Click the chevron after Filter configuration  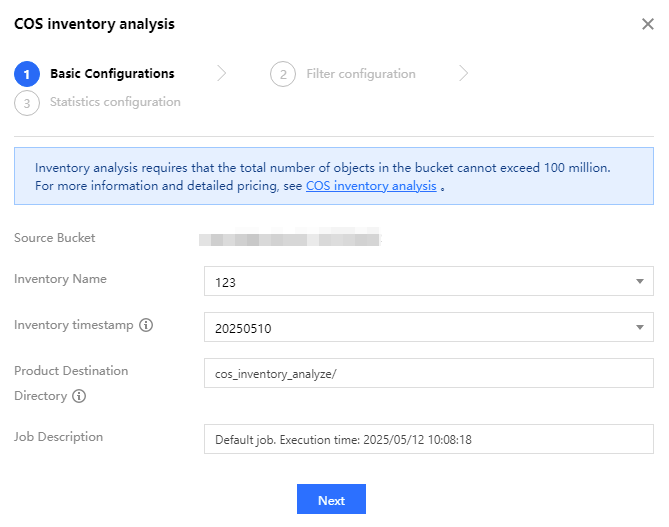[x=463, y=73]
